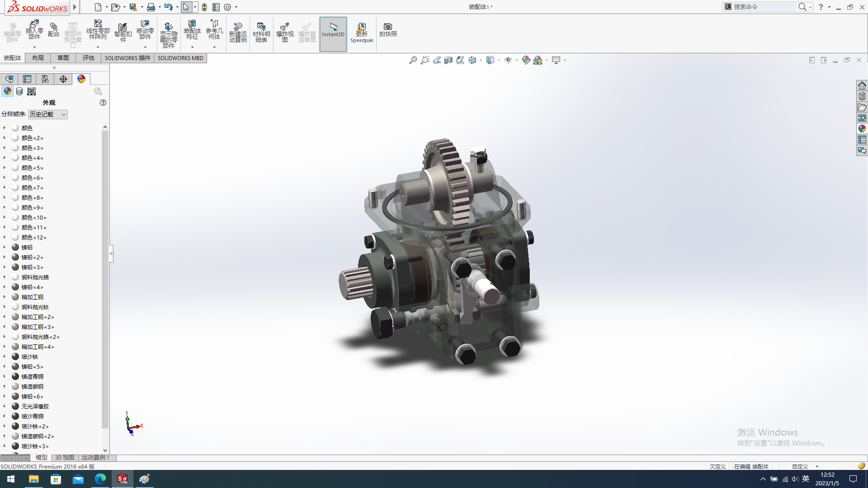Click the Zoom to Fit icon
The width and height of the screenshot is (868, 488).
click(413, 60)
